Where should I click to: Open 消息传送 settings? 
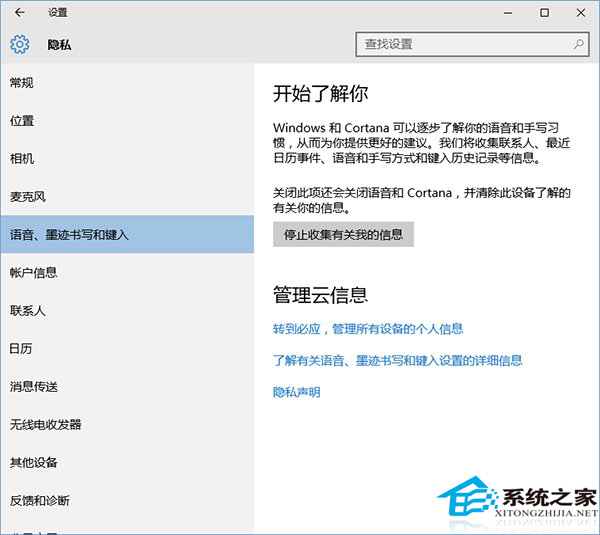[127, 386]
